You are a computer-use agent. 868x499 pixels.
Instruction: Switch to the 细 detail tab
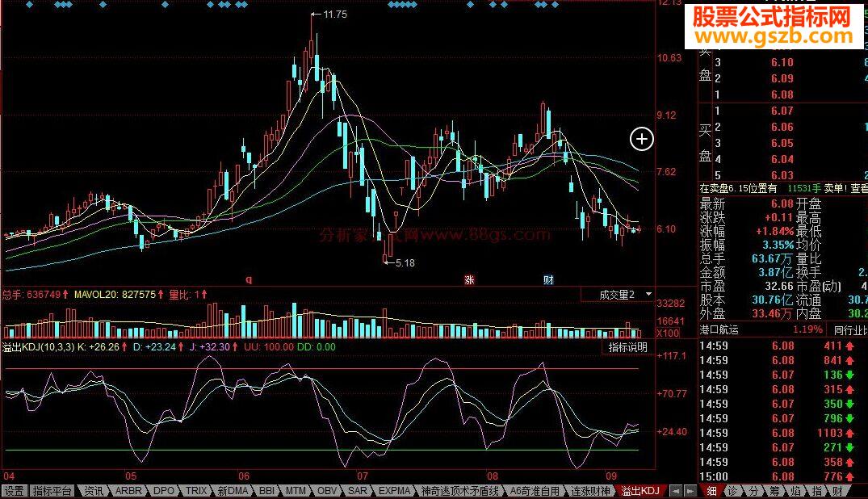click(x=711, y=491)
